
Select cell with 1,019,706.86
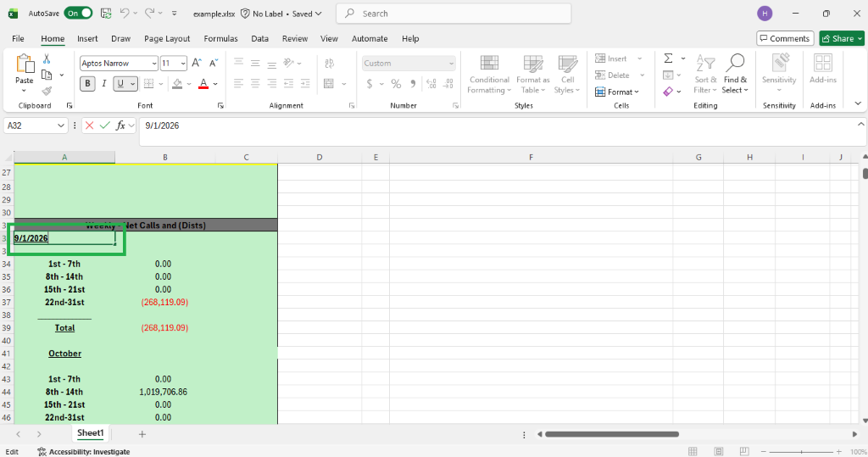point(164,392)
